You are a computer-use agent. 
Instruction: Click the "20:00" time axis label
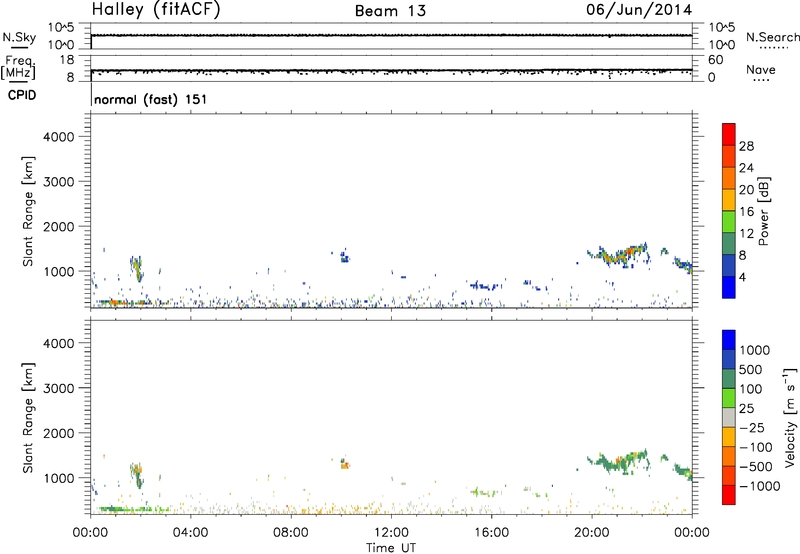(591, 533)
